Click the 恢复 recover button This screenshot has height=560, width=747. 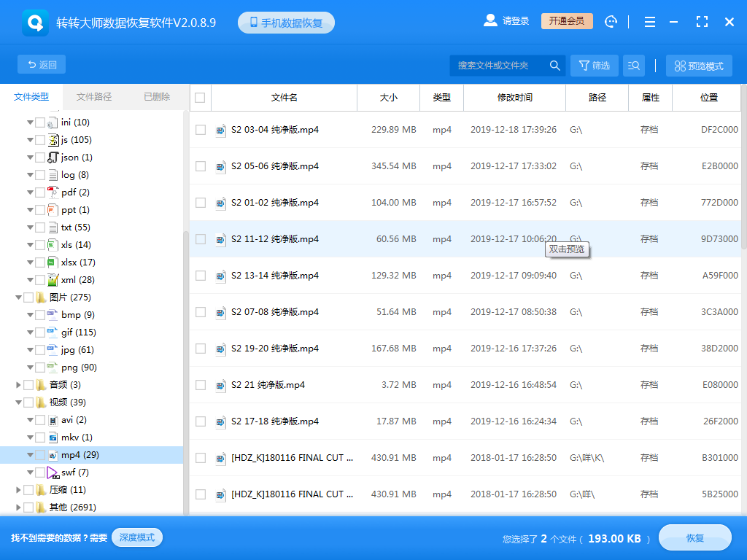coord(694,537)
